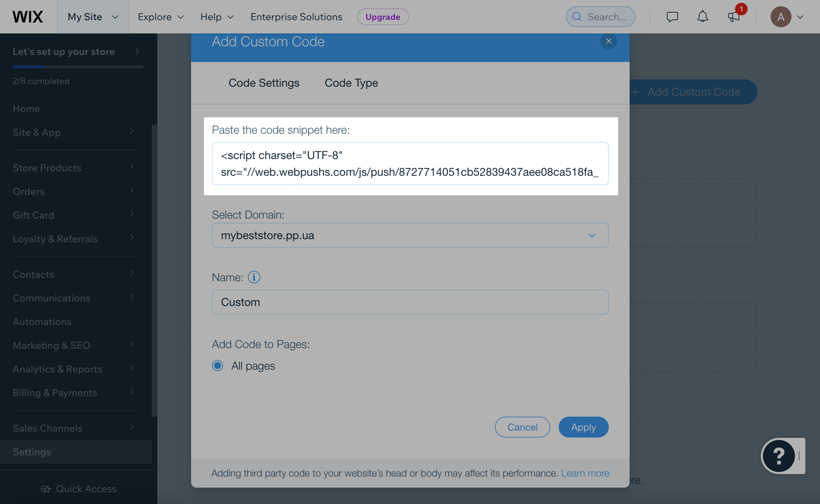The height and width of the screenshot is (504, 820).
Task: Open the notifications bell
Action: tap(702, 17)
